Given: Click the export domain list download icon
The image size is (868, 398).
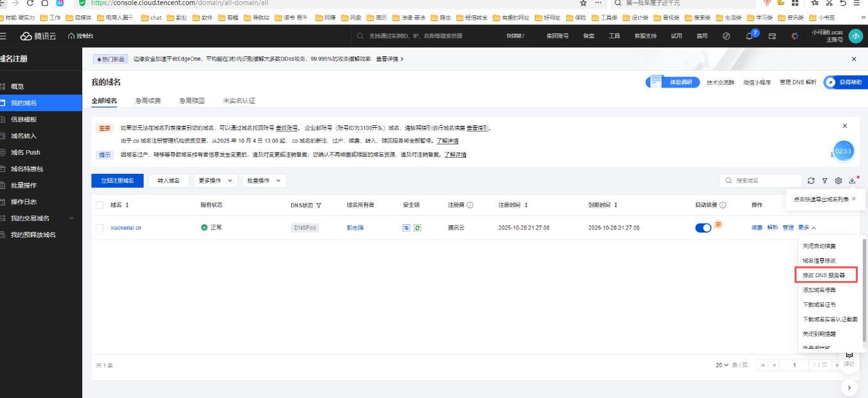Looking at the screenshot, I should click(x=852, y=181).
